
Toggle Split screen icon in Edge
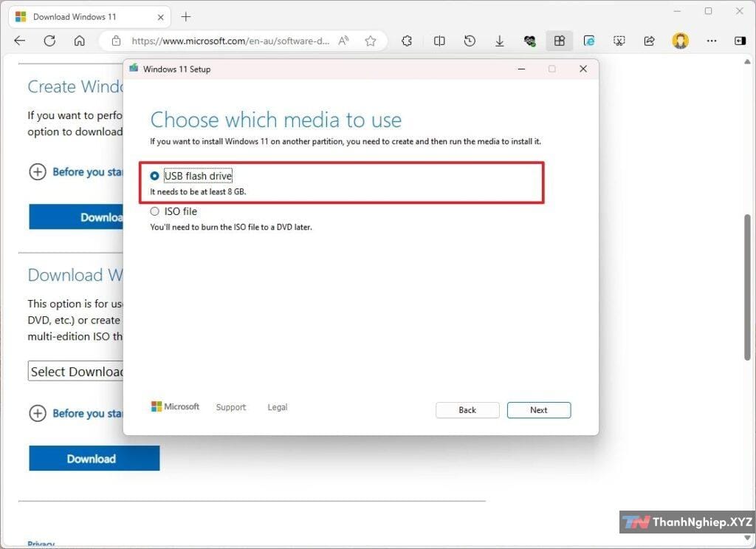pos(439,41)
